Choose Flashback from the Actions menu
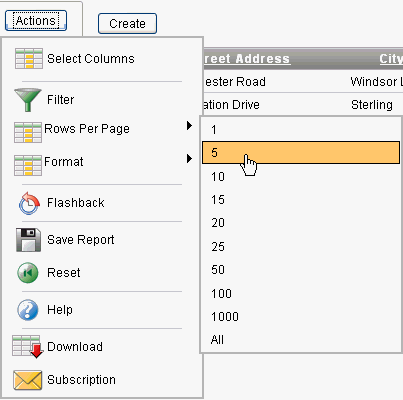Screen dimensions: 403x400 pyautogui.click(x=76, y=203)
